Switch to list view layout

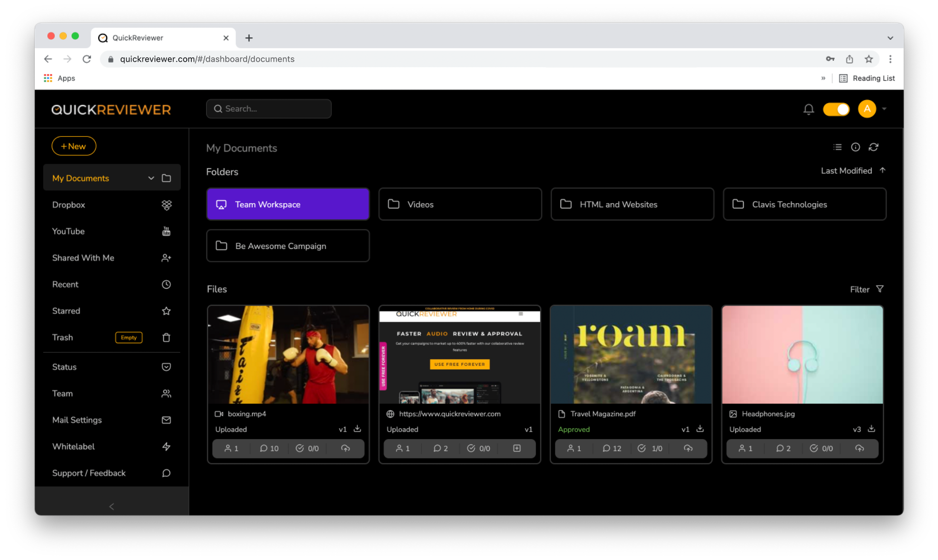click(837, 147)
